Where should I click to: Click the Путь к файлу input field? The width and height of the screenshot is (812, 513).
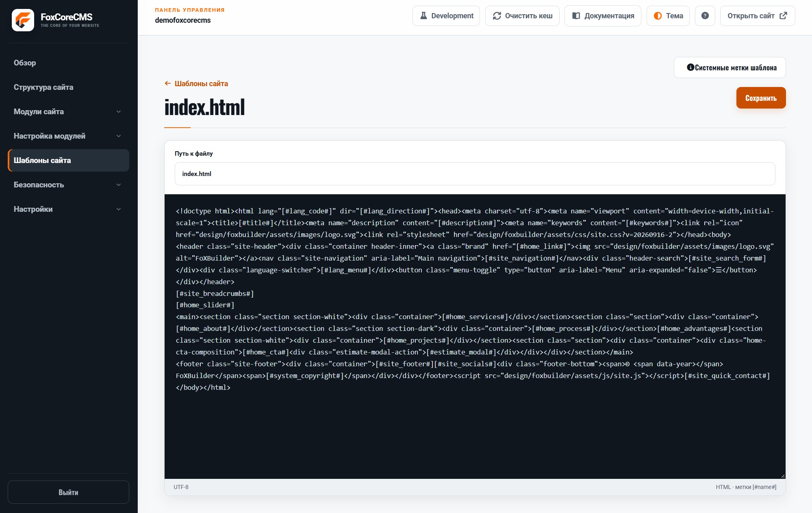coord(475,174)
